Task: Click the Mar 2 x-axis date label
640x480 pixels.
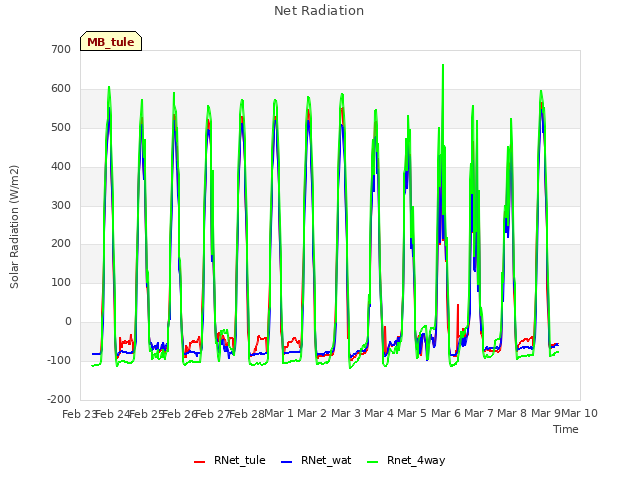Action: point(312,413)
